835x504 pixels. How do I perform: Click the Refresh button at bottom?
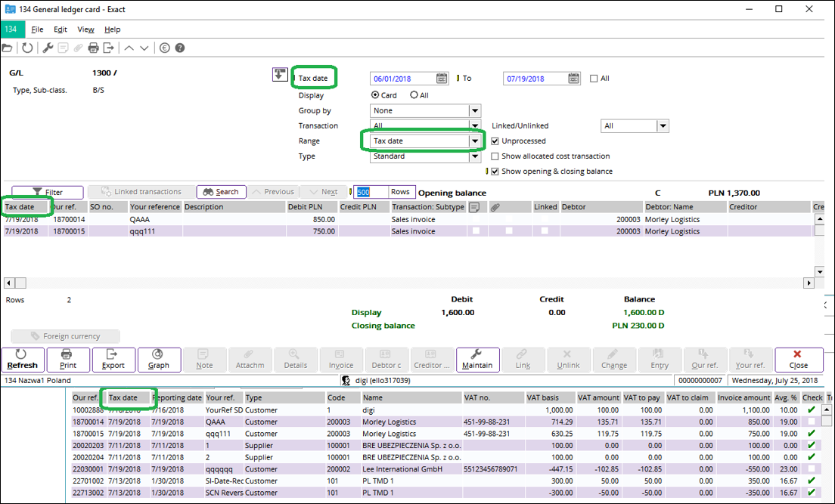click(x=23, y=359)
